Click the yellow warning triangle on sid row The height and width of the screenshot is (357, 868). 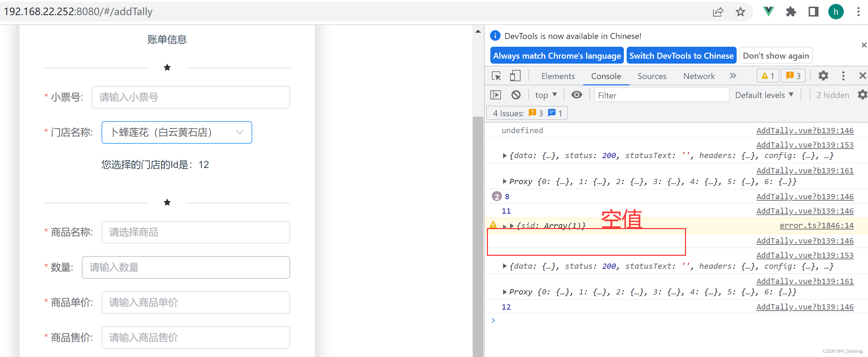(x=493, y=225)
